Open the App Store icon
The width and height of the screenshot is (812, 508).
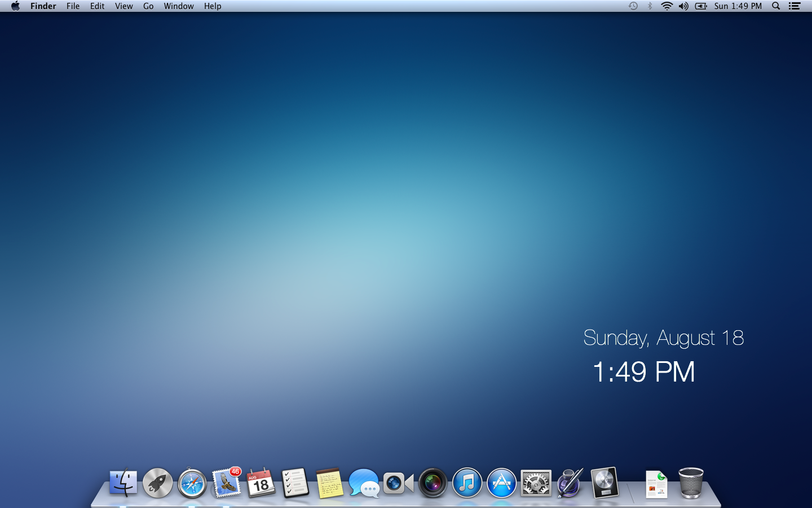[x=502, y=483]
